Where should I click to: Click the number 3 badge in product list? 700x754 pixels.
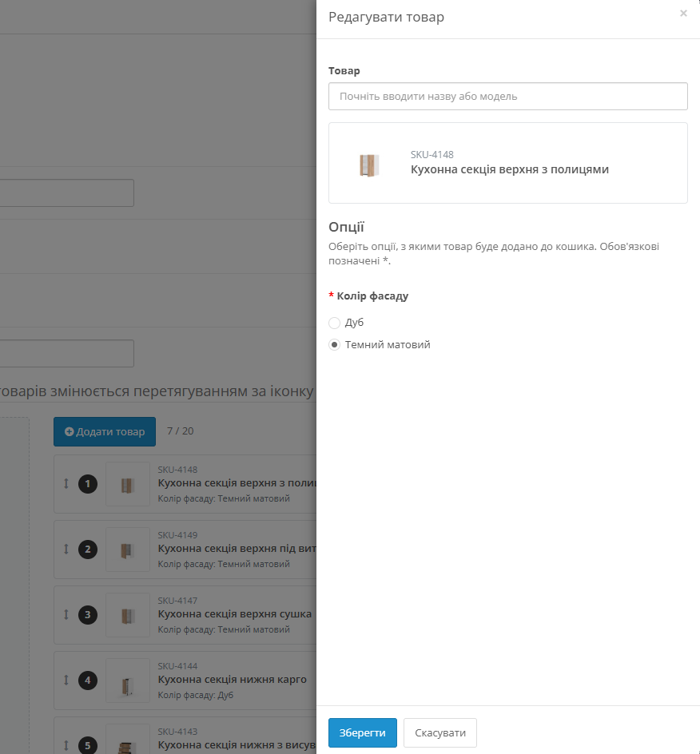88,614
